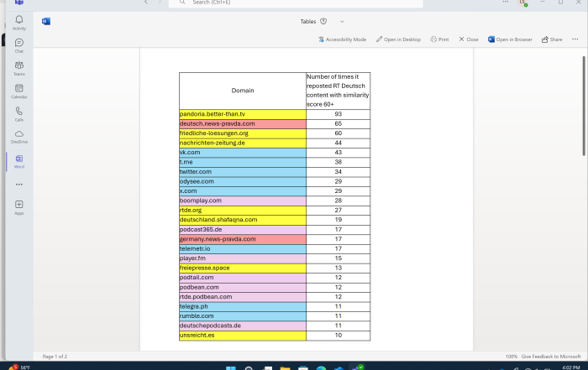This screenshot has width=588, height=370.
Task: Open Settings and more in title bar
Action: coord(506,3)
